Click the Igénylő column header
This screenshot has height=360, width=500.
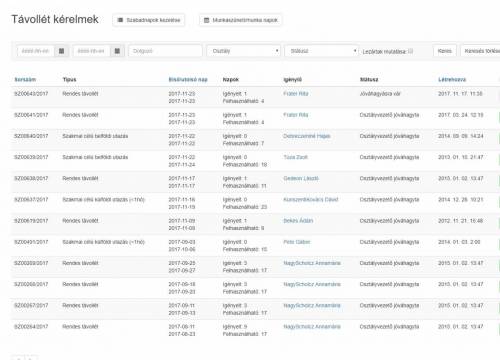(292, 80)
